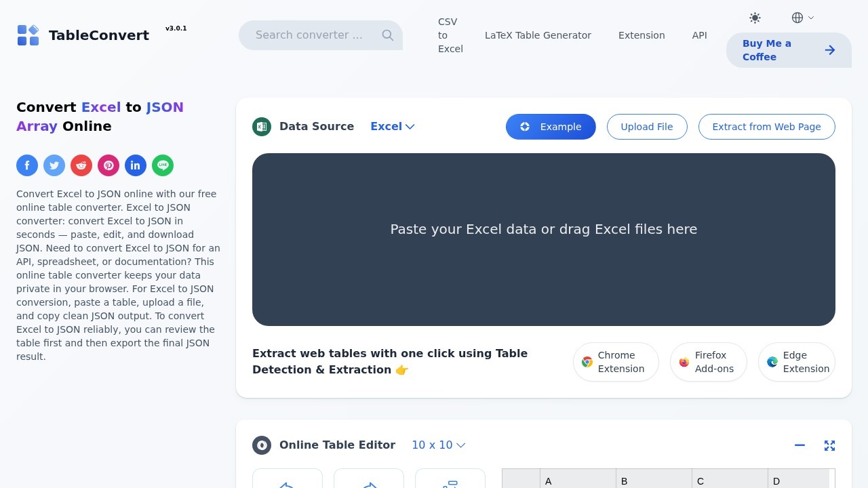Enter fullscreen mode for the table editor
This screenshot has height=488, width=868.
[830, 445]
